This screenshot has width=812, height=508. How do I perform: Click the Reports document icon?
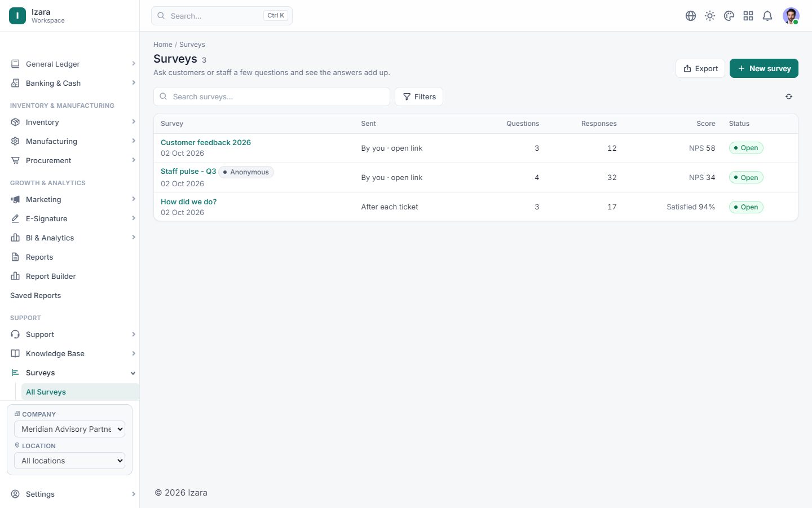pos(15,257)
